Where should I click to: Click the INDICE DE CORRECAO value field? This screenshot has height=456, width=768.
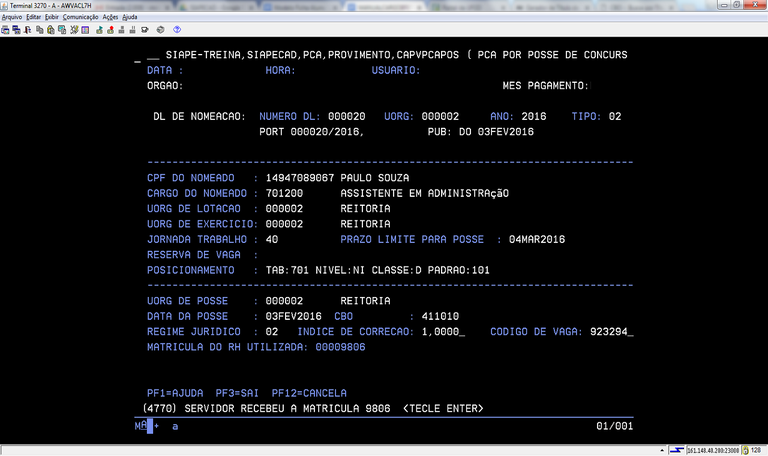tap(443, 331)
